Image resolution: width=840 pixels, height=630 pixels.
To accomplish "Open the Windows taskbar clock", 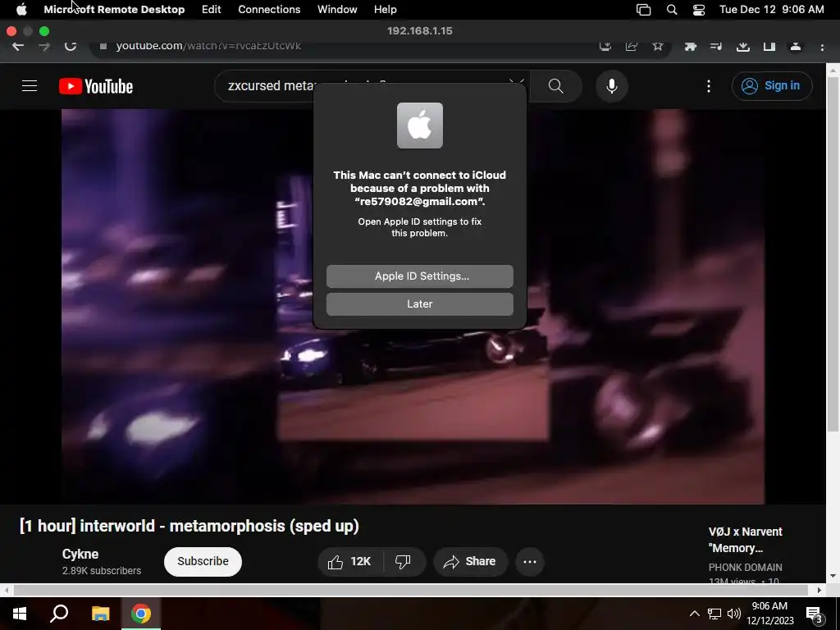I will coord(769,614).
